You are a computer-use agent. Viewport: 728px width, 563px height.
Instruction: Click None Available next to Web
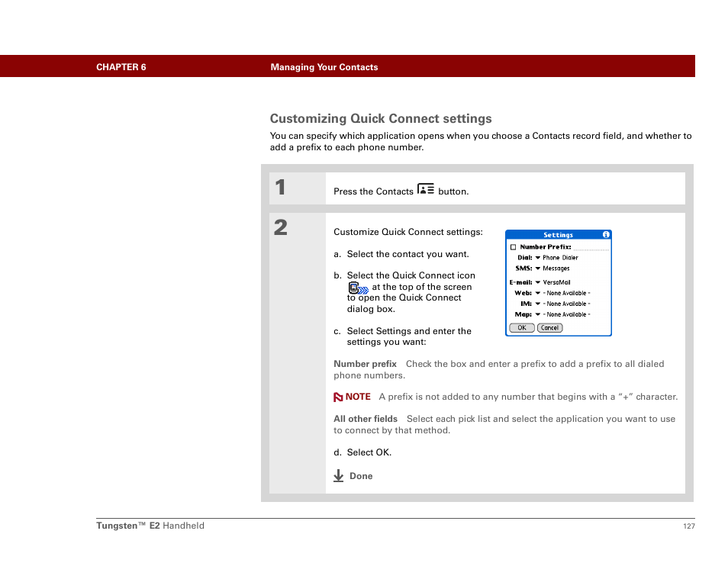pos(566,293)
